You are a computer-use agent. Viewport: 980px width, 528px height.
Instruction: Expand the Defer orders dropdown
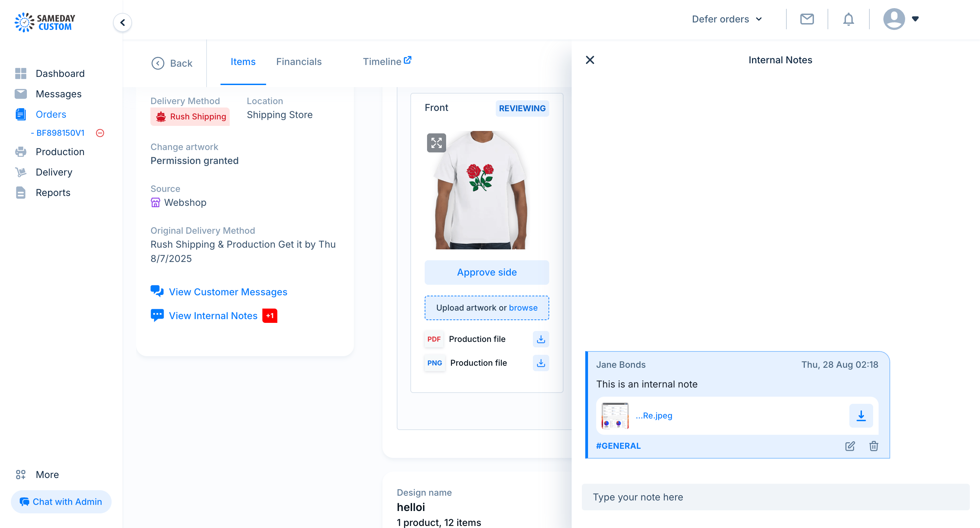[727, 19]
